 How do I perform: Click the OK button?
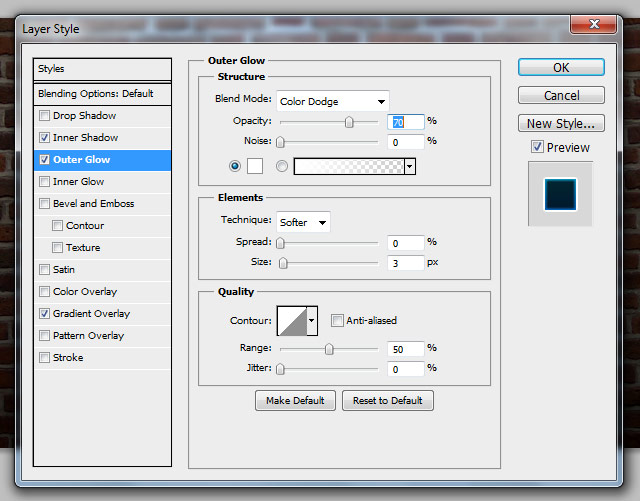click(561, 67)
